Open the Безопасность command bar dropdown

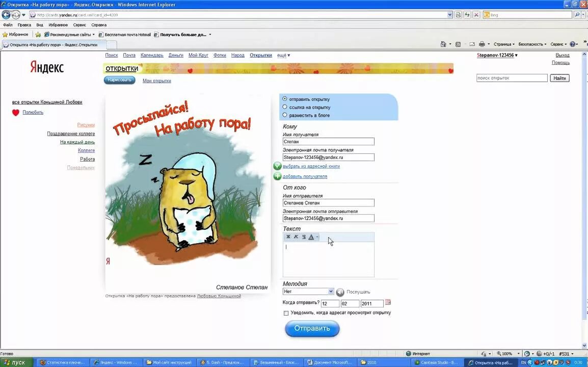coord(532,44)
